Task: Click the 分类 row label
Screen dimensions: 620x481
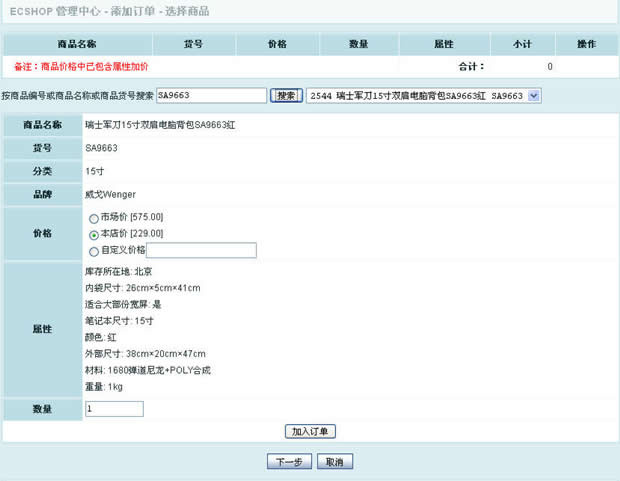Action: 42,171
